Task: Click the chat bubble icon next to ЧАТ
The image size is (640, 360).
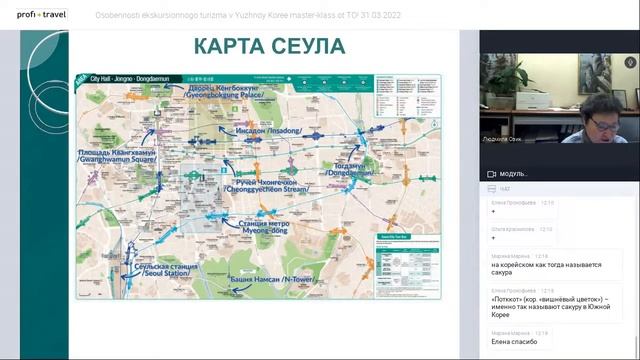Action: tap(491, 189)
